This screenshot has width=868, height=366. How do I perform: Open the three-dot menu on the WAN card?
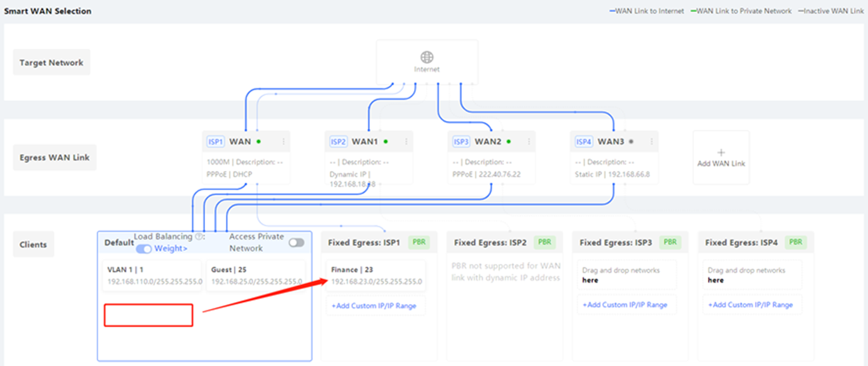coord(283,142)
